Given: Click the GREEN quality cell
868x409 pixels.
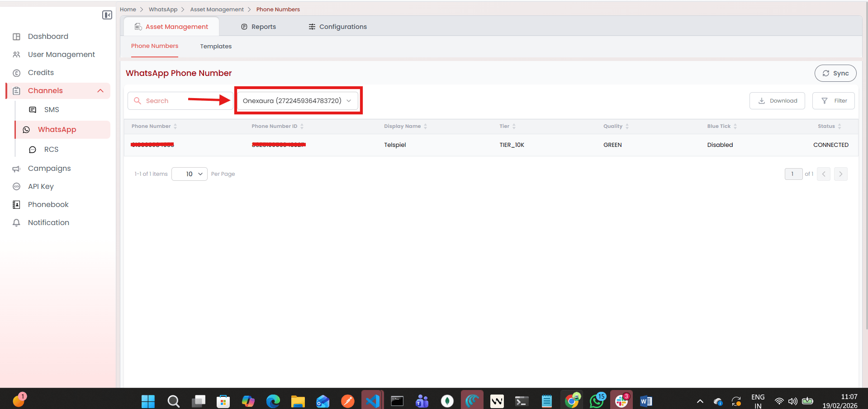Looking at the screenshot, I should point(612,145).
